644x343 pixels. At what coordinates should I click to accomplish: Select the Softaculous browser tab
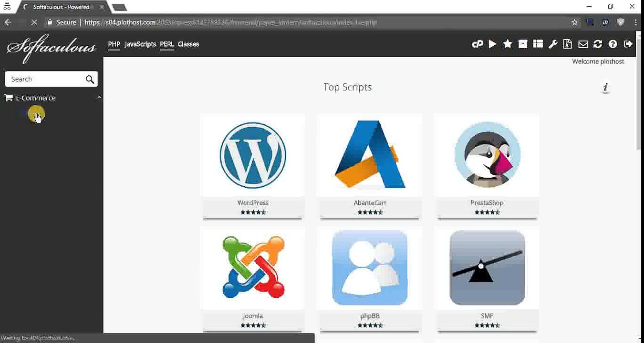61,7
